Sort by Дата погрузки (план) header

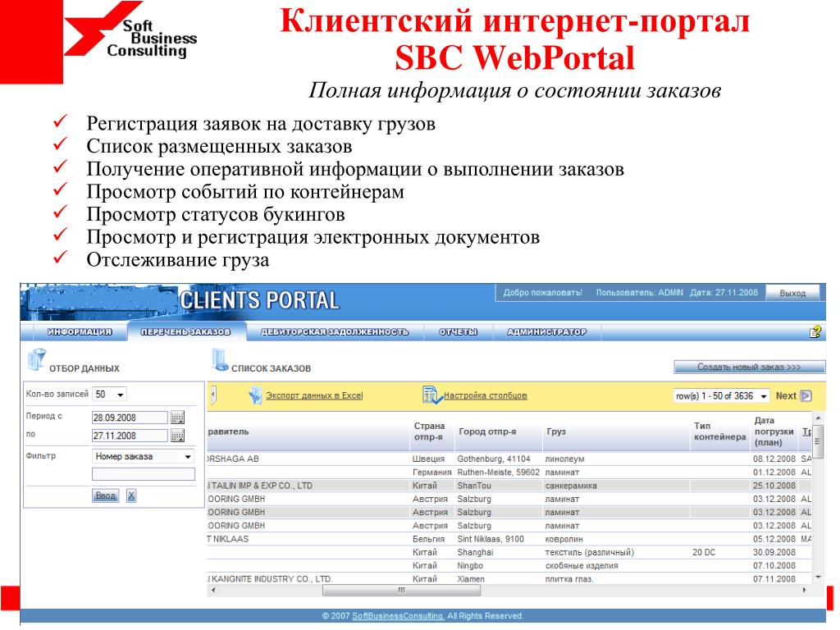coord(774,431)
